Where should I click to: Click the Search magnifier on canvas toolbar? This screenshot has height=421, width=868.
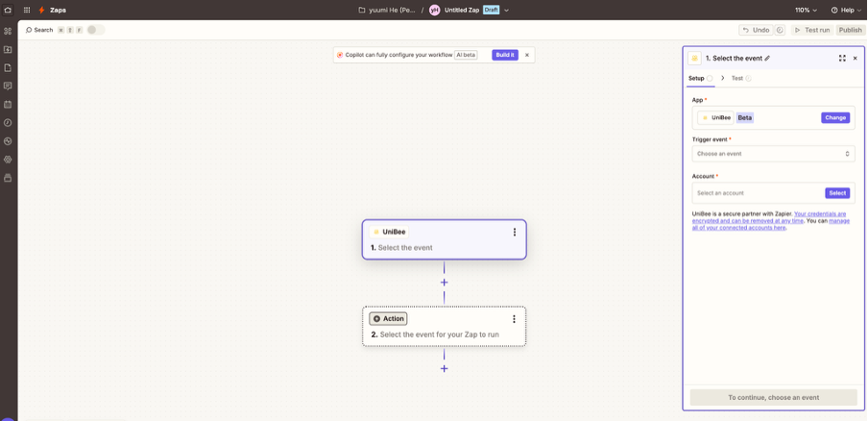click(x=30, y=30)
